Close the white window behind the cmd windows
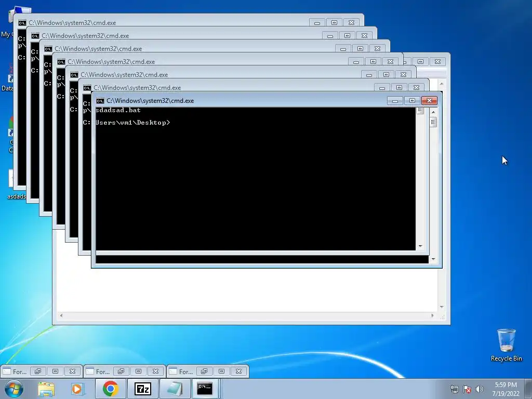Screen dimensions: 532x399 pyautogui.click(x=437, y=61)
